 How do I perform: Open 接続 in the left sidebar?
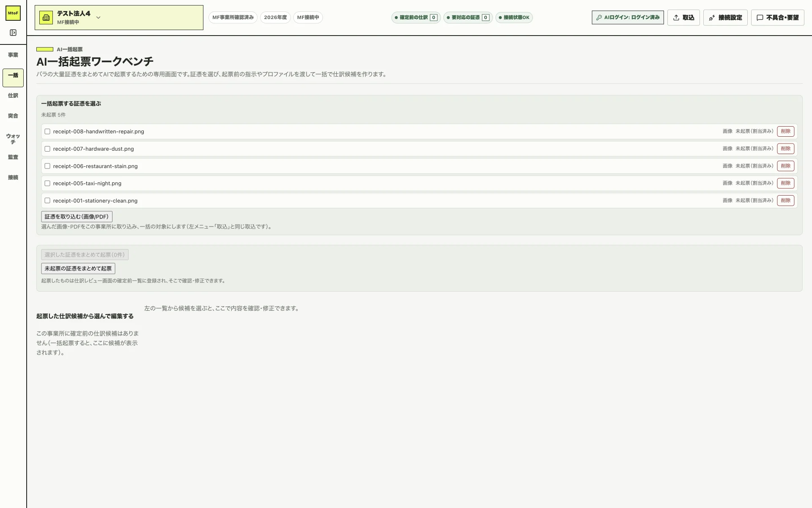click(13, 177)
